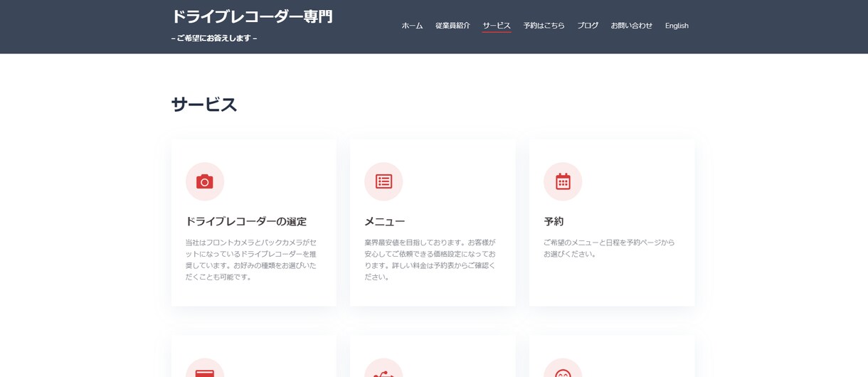Click the description starting ご希望のメニューと日程
This screenshot has height=377, width=868.
(x=609, y=248)
